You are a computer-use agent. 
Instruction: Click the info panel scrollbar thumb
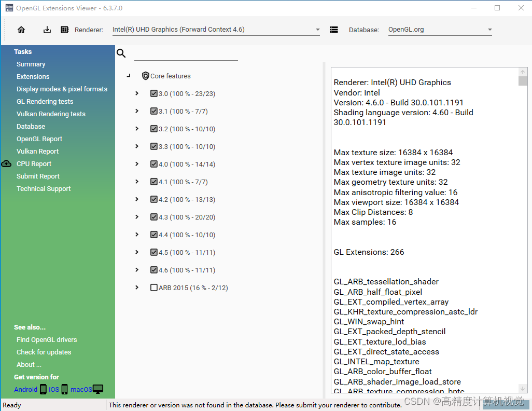point(523,81)
